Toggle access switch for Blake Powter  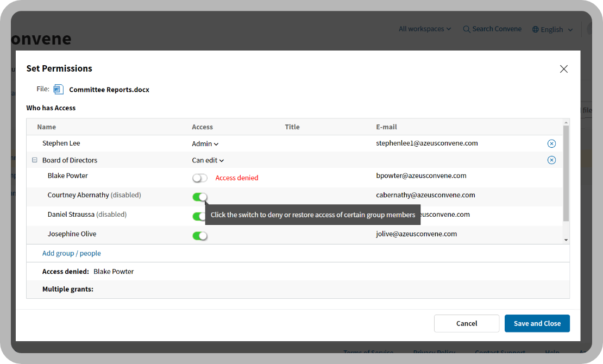coord(200,178)
